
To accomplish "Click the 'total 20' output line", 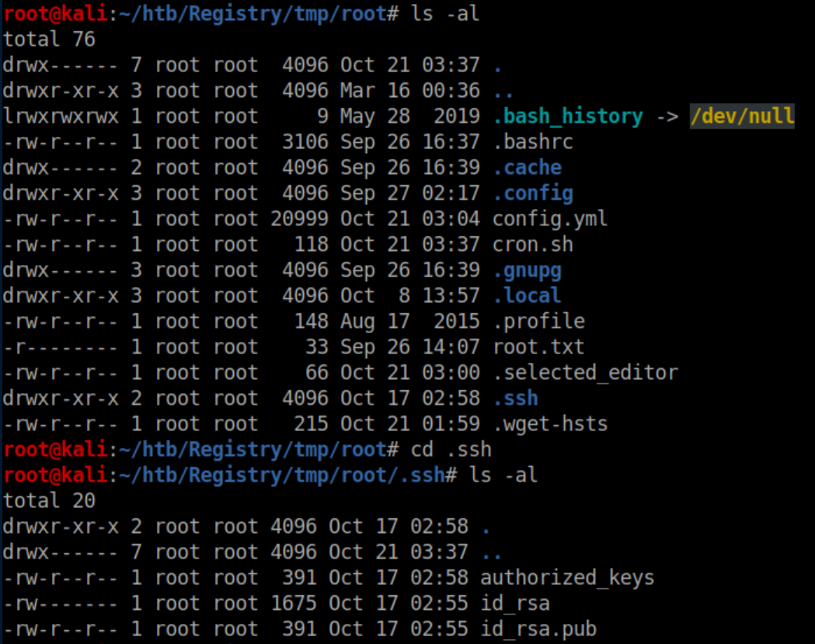I will (x=49, y=501).
